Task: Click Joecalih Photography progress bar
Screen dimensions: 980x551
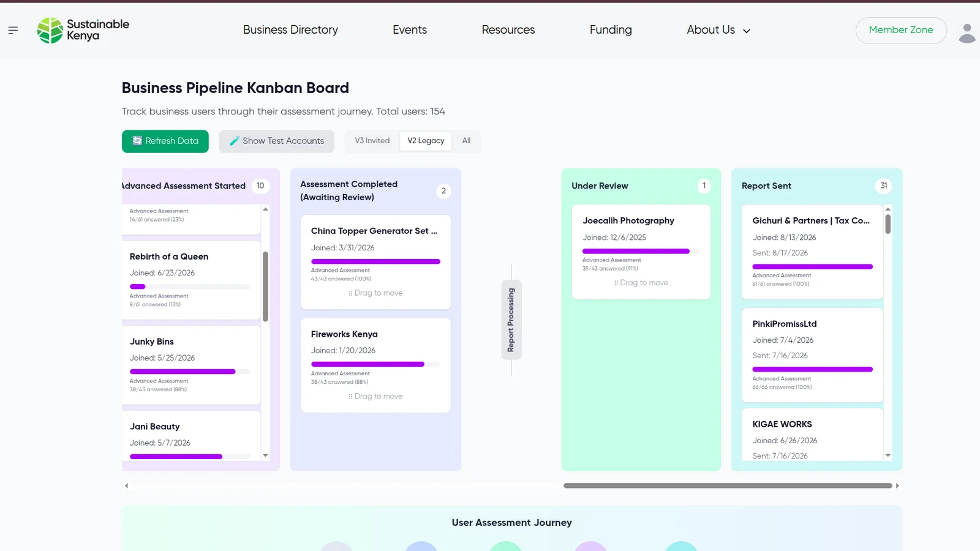Action: click(x=641, y=251)
